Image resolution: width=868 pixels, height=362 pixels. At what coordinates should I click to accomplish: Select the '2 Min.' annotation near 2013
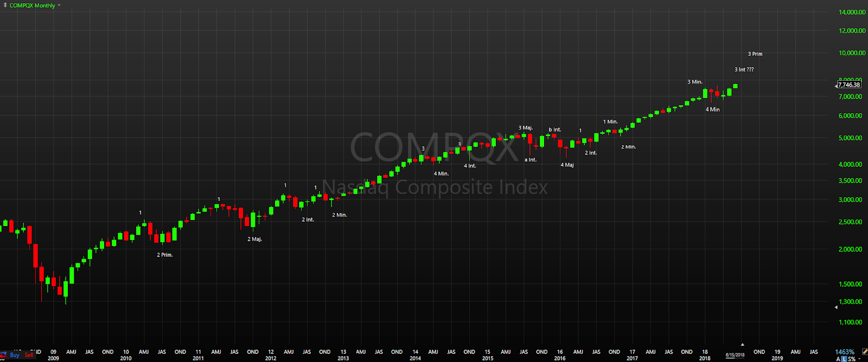coord(340,215)
